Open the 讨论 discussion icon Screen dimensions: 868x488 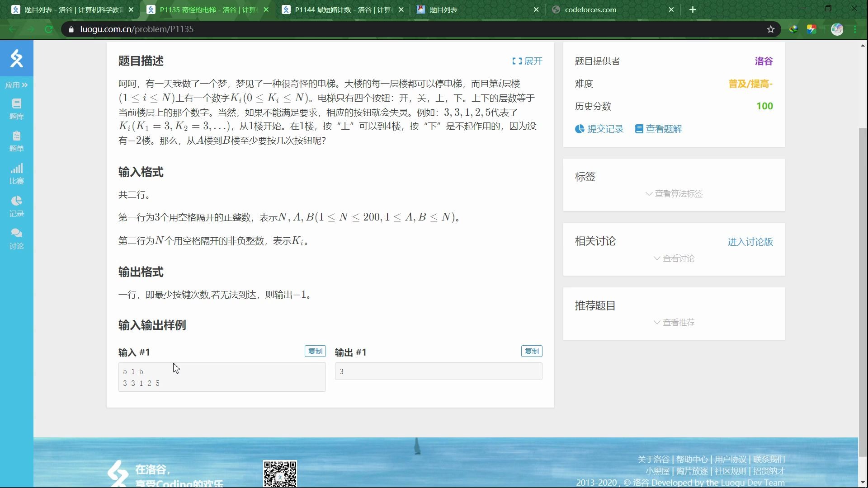(17, 239)
